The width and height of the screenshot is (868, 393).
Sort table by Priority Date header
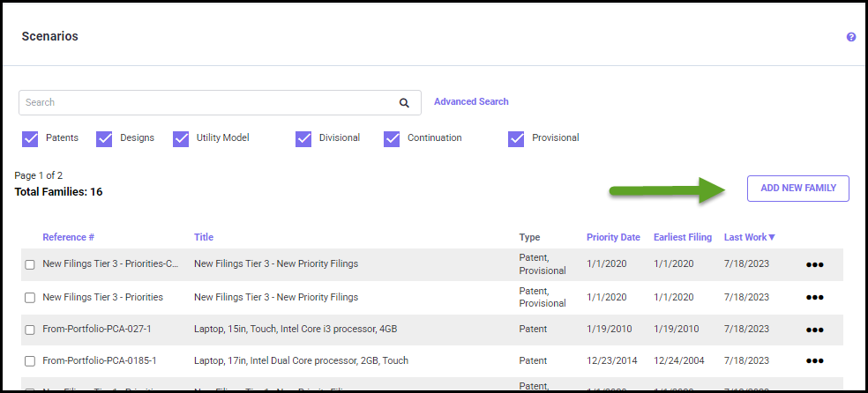coord(613,237)
